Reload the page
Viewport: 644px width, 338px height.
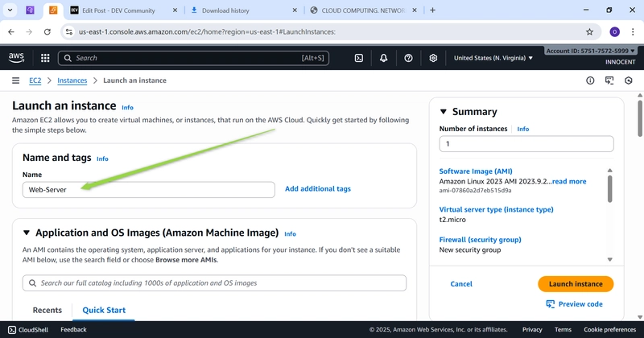(47, 31)
